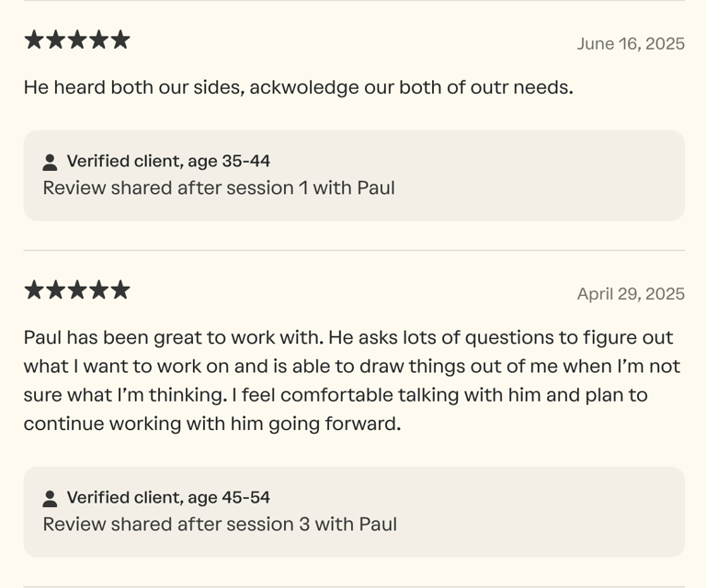The image size is (706, 588).
Task: Click the second star of the June 16 review
Action: [x=56, y=40]
